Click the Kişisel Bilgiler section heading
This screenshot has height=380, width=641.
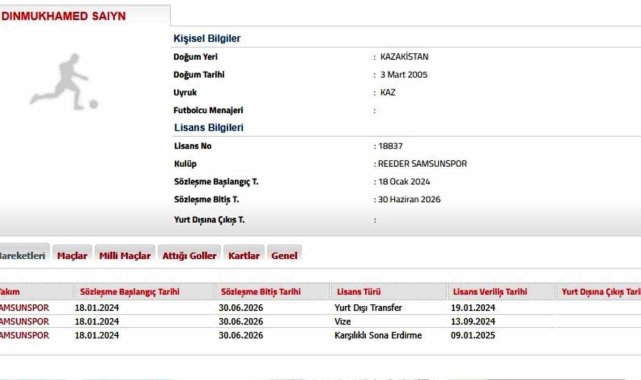tap(207, 38)
